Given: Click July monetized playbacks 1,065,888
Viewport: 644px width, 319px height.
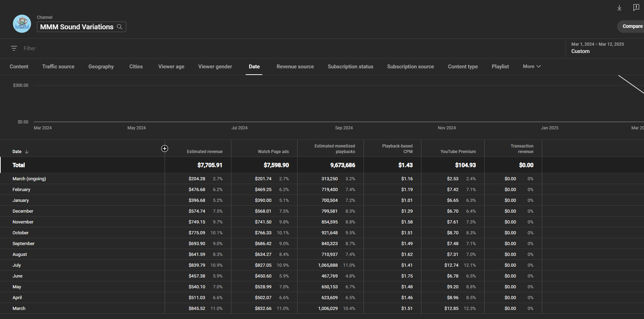Looking at the screenshot, I should [x=328, y=265].
